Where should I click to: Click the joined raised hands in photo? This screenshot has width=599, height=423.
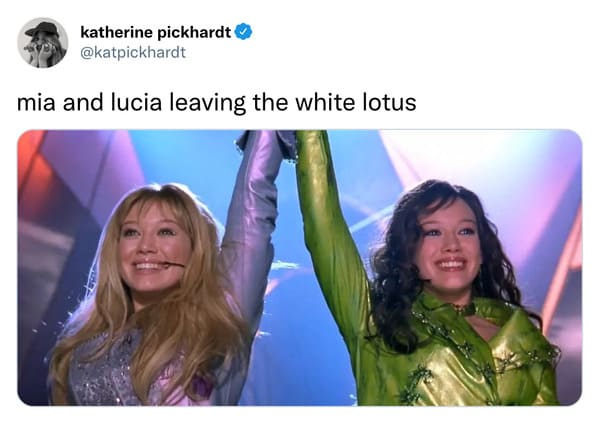(x=286, y=143)
